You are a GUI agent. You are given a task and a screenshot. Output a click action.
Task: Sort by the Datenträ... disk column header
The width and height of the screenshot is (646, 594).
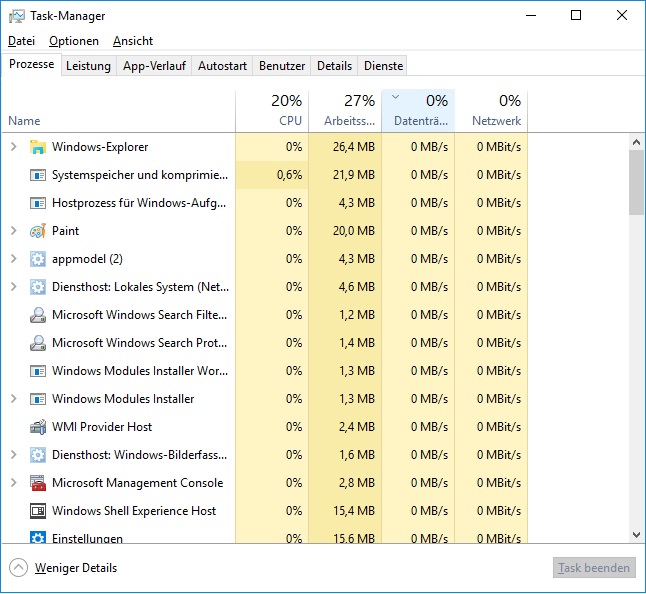pyautogui.click(x=418, y=111)
